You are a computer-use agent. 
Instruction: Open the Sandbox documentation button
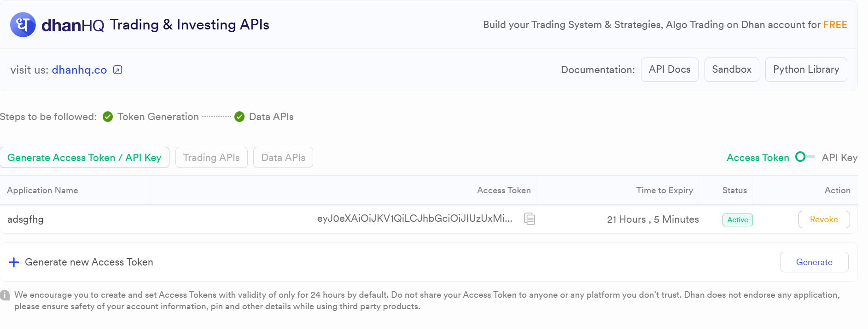pyautogui.click(x=732, y=69)
